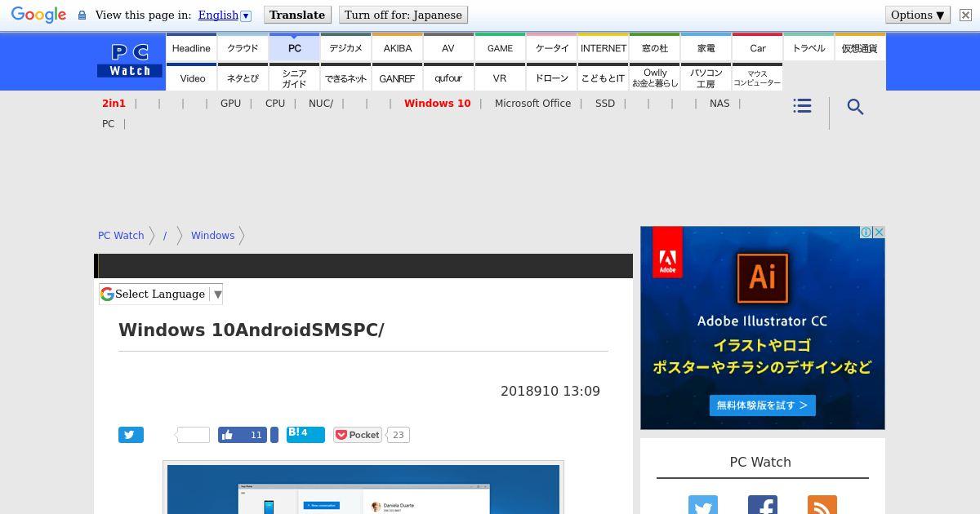The height and width of the screenshot is (514, 980).
Task: Open the VR tab
Action: 500,78
